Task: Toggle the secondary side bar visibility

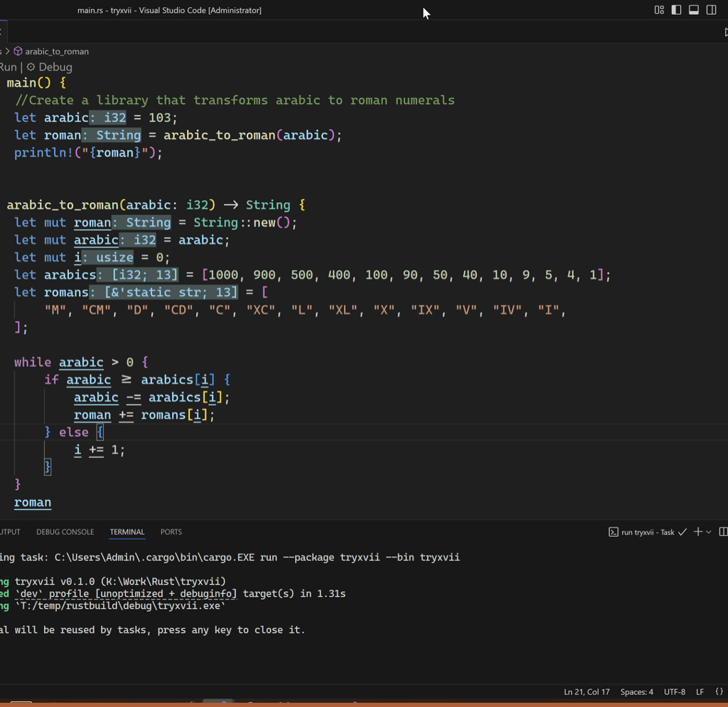Action: tap(711, 10)
